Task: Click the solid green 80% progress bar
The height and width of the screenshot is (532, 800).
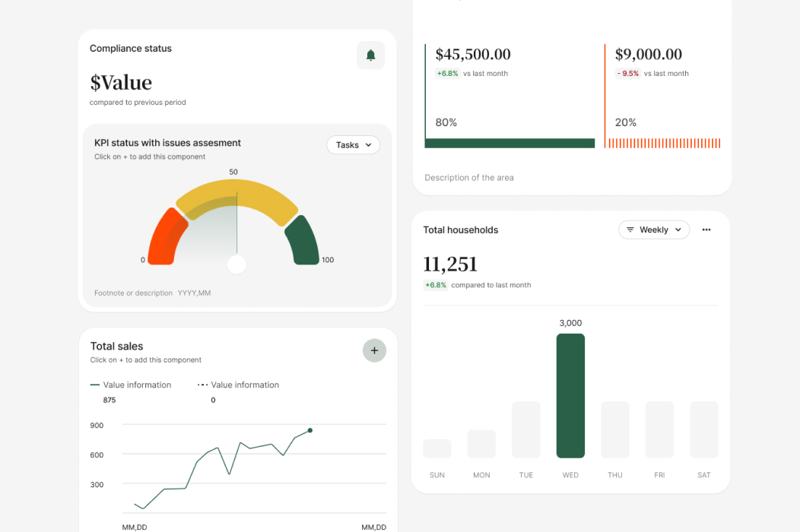Action: [x=510, y=144]
